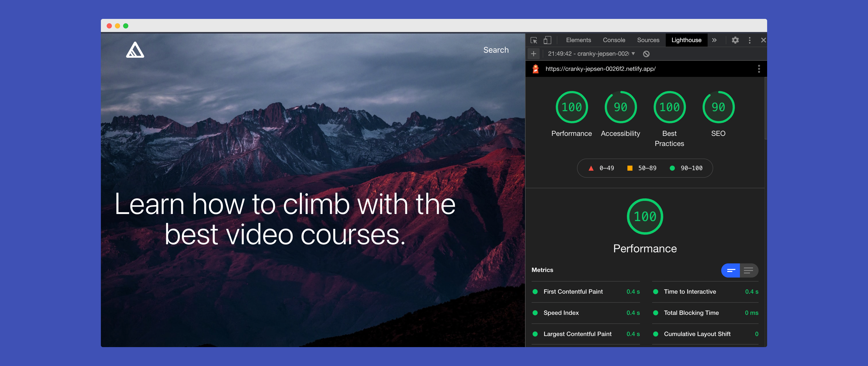The image size is (868, 366).
Task: Switch metrics to compact bar view
Action: click(731, 270)
